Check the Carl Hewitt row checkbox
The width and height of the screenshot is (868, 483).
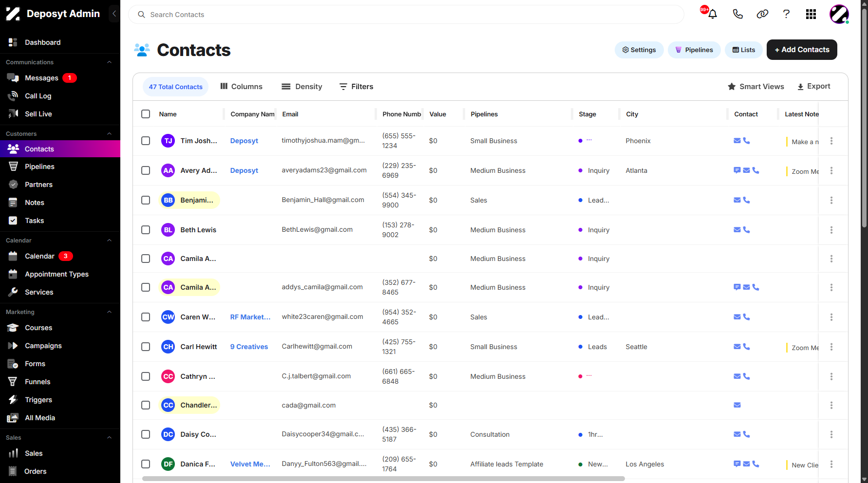146,347
